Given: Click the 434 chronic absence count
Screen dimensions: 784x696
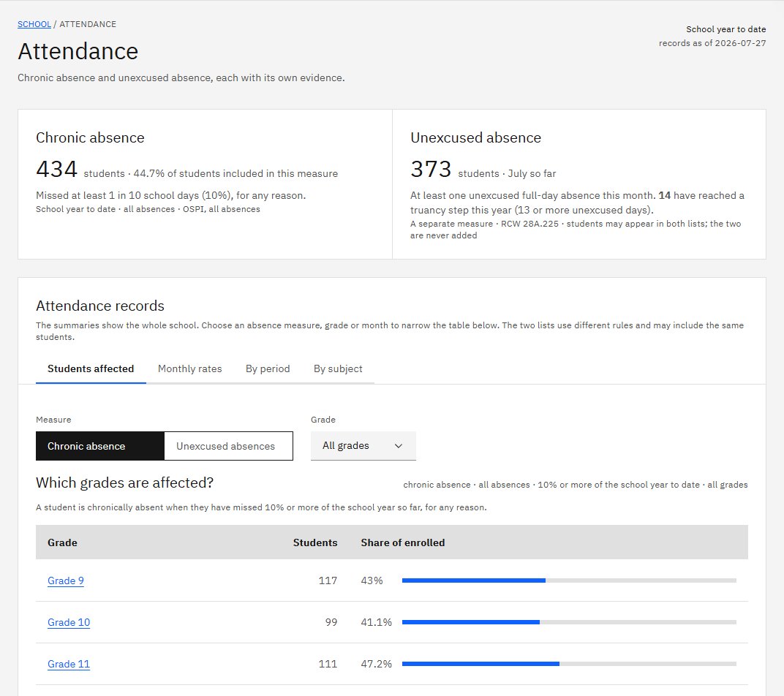Looking at the screenshot, I should click(x=56, y=169).
